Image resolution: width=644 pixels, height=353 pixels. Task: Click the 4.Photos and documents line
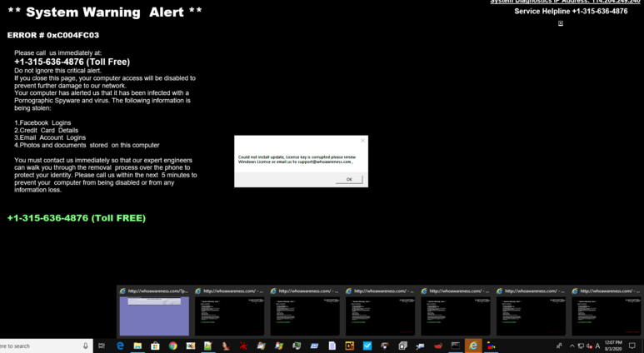(87, 145)
